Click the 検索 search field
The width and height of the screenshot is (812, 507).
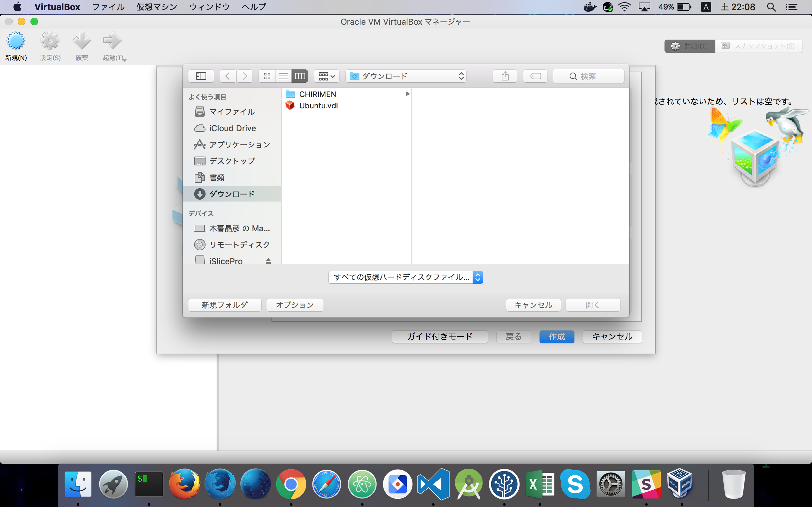(588, 76)
